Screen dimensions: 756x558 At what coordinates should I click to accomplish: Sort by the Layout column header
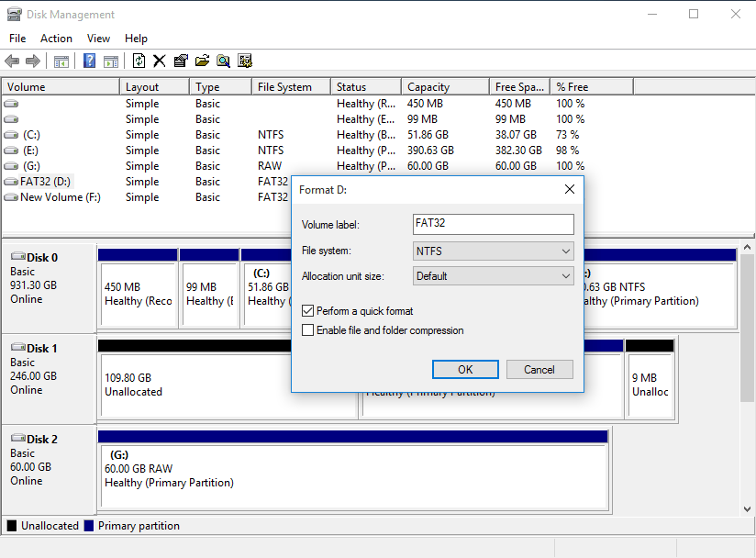tap(154, 87)
